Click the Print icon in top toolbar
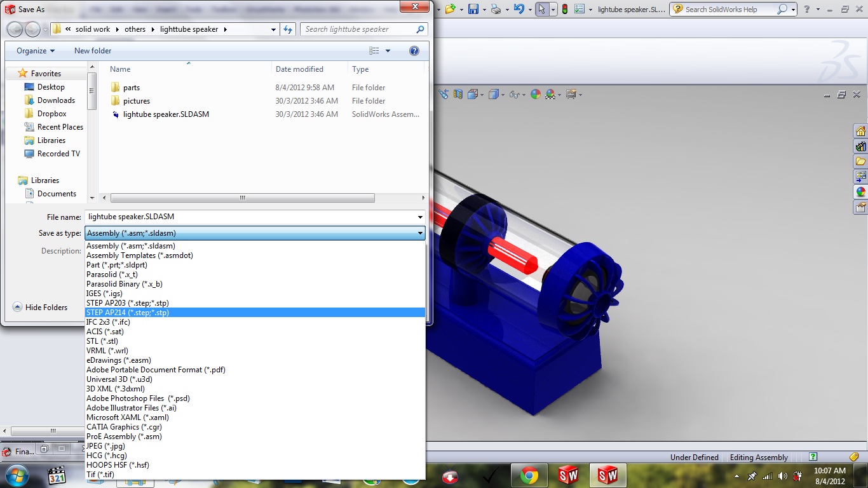Image resolution: width=868 pixels, height=488 pixels. point(496,9)
